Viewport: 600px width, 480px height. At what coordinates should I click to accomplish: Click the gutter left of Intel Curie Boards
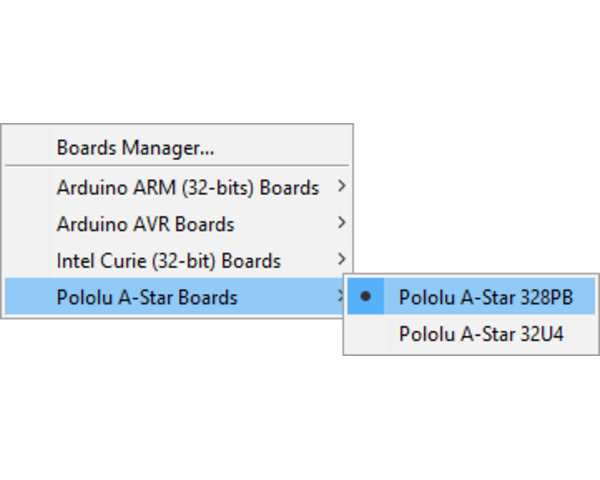[x=26, y=260]
